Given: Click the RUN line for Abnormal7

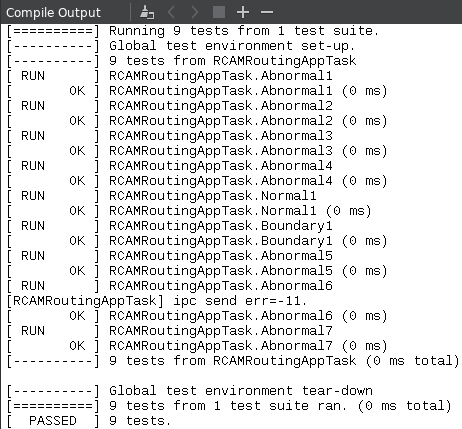Looking at the screenshot, I should (170, 331).
